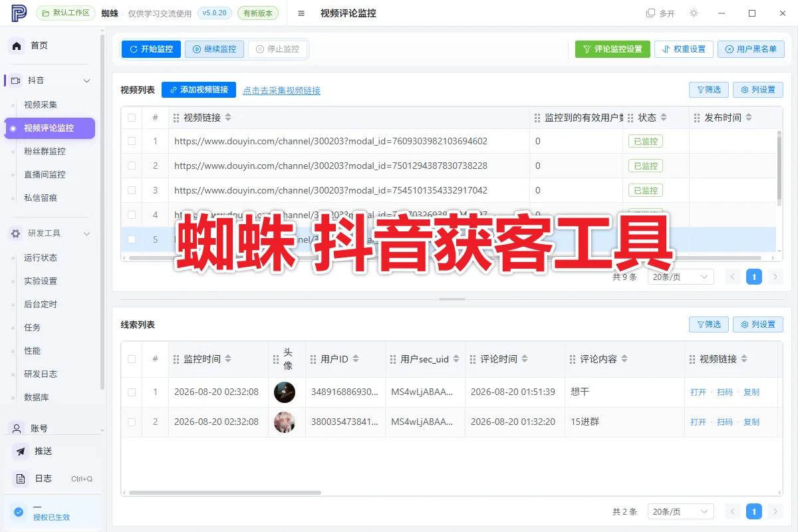The height and width of the screenshot is (532, 798).
Task: Click the 线索列表 horizontal scrollbar
Action: pyautogui.click(x=225, y=493)
